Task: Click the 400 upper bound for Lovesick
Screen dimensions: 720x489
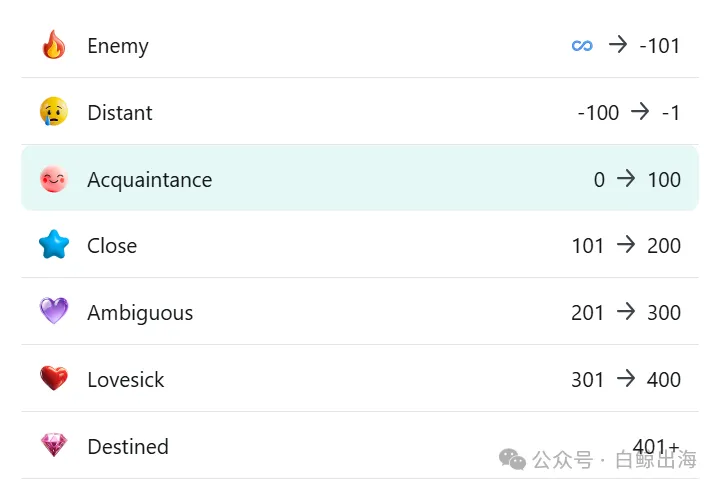Action: pos(664,380)
